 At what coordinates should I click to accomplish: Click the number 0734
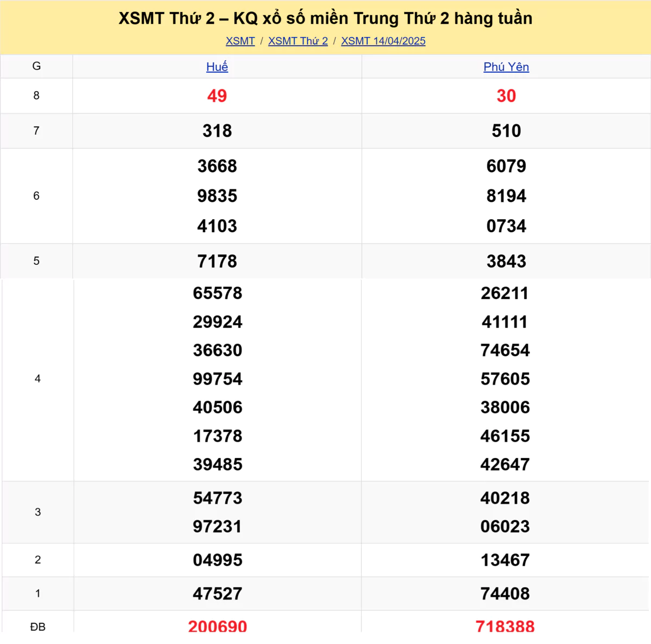pos(506,226)
